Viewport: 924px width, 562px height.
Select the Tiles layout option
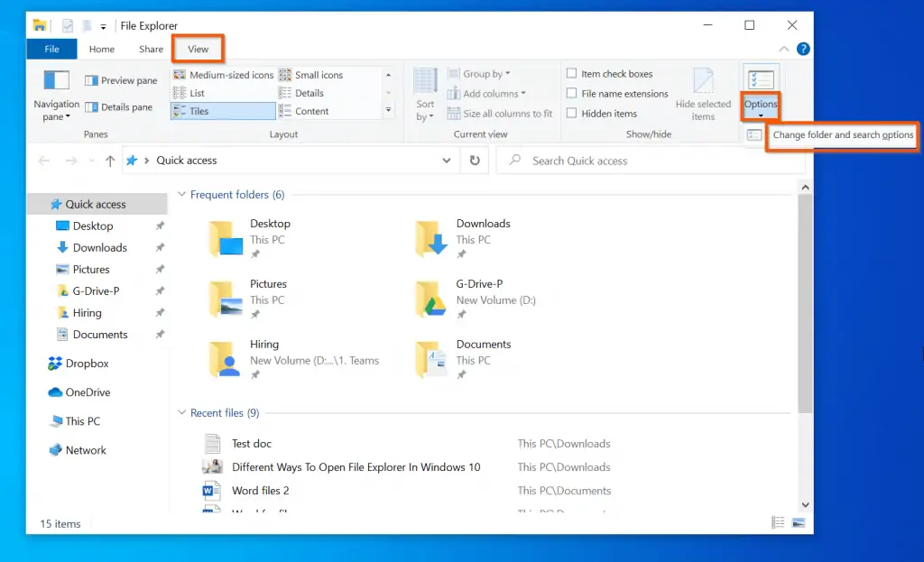(224, 111)
